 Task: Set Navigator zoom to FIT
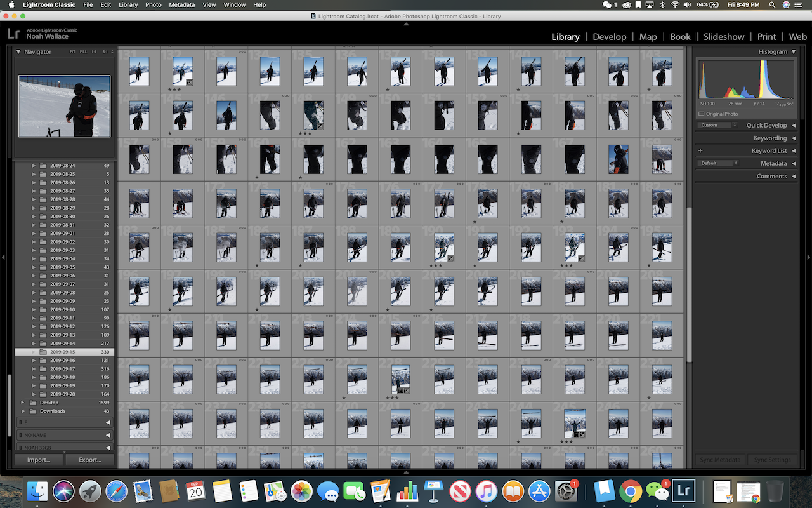click(x=74, y=51)
